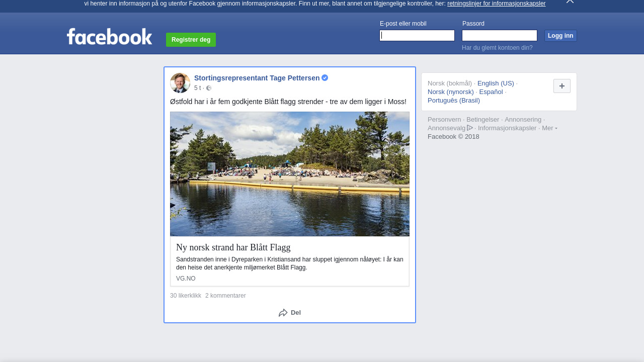644x362 pixels.
Task: Open the forgotten account link
Action: coord(497,48)
